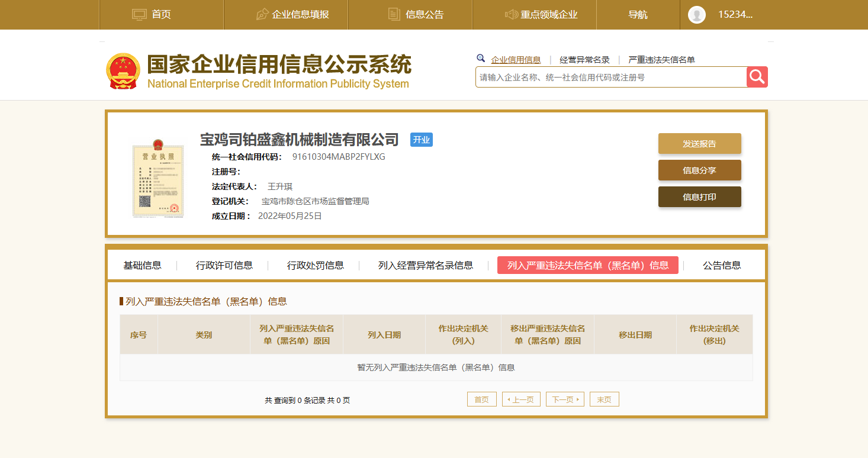868x458 pixels.
Task: Click the 信息打印 button
Action: 699,197
